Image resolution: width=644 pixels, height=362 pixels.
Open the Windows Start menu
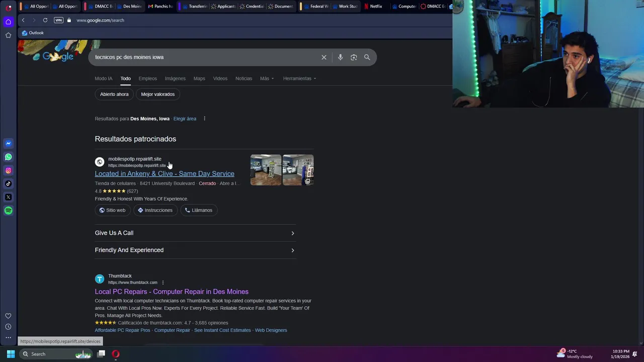11,354
